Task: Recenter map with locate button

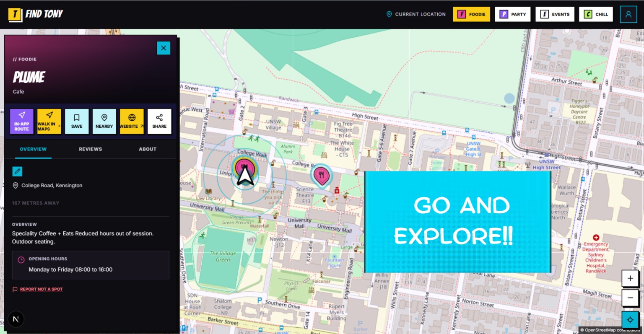Action: (630, 319)
